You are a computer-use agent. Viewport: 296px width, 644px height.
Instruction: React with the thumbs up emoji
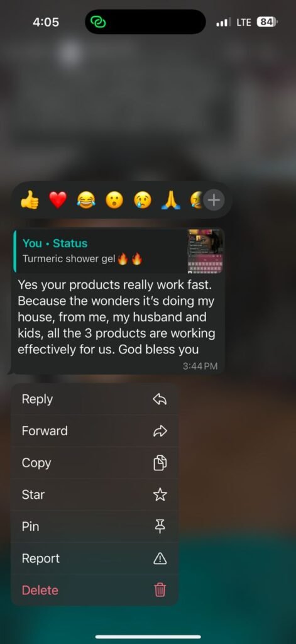click(30, 201)
